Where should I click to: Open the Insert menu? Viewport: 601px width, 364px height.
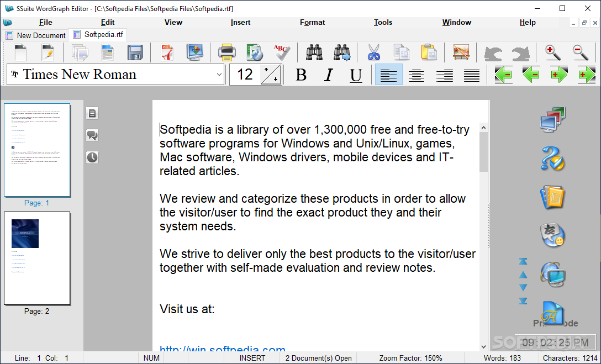tap(240, 22)
